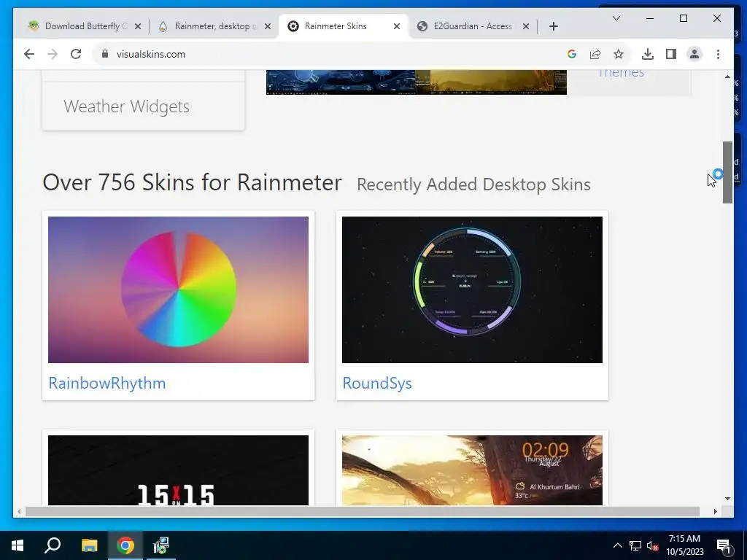The width and height of the screenshot is (747, 560).
Task: Open the Weather Widgets category
Action: pos(126,106)
